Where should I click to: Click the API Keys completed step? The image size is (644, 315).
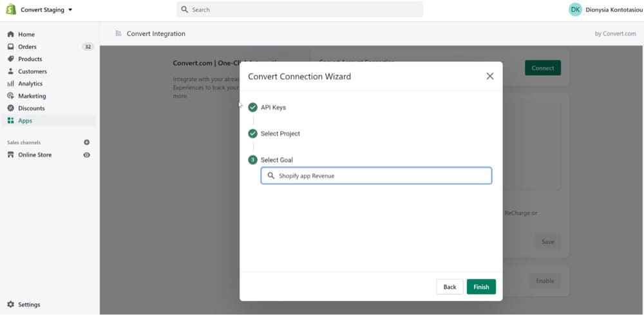coord(272,108)
